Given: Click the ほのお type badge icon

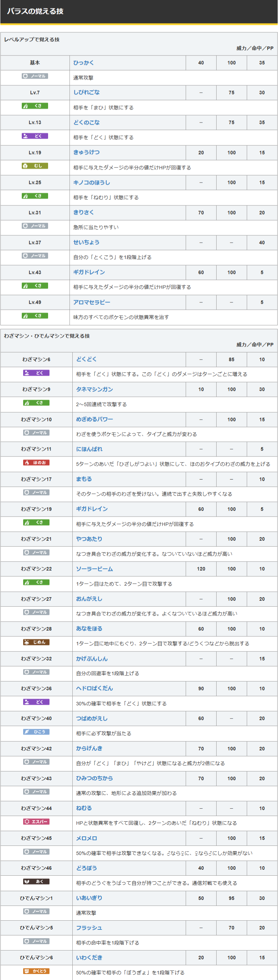Looking at the screenshot, I should click(36, 462).
